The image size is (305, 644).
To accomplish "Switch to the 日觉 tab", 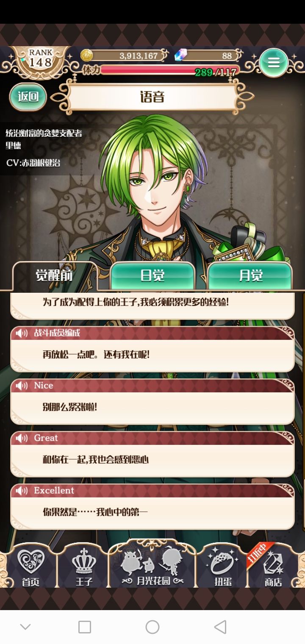I will [152, 276].
